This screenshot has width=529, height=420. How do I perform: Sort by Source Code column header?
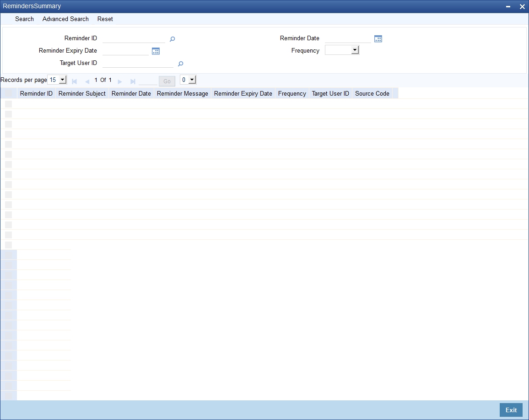[372, 93]
